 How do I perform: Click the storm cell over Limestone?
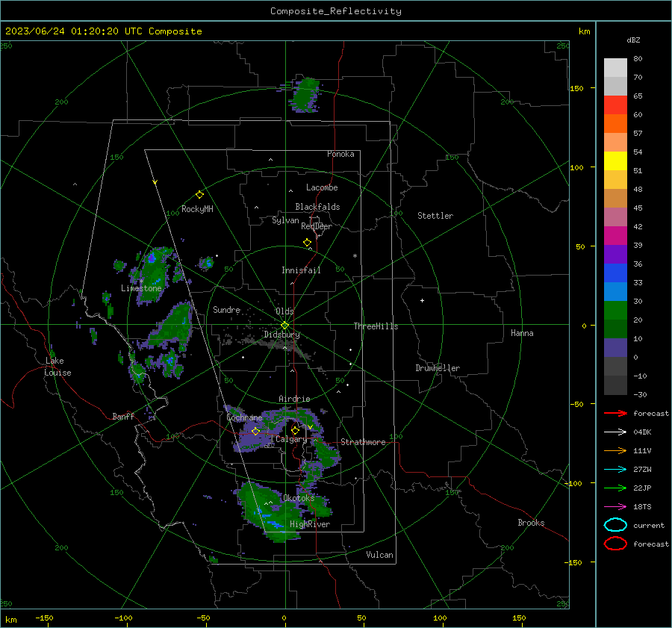pos(153,274)
